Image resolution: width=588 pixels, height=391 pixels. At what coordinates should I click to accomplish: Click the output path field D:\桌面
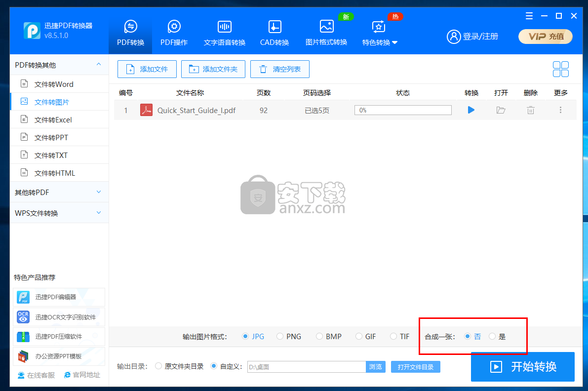coord(307,367)
